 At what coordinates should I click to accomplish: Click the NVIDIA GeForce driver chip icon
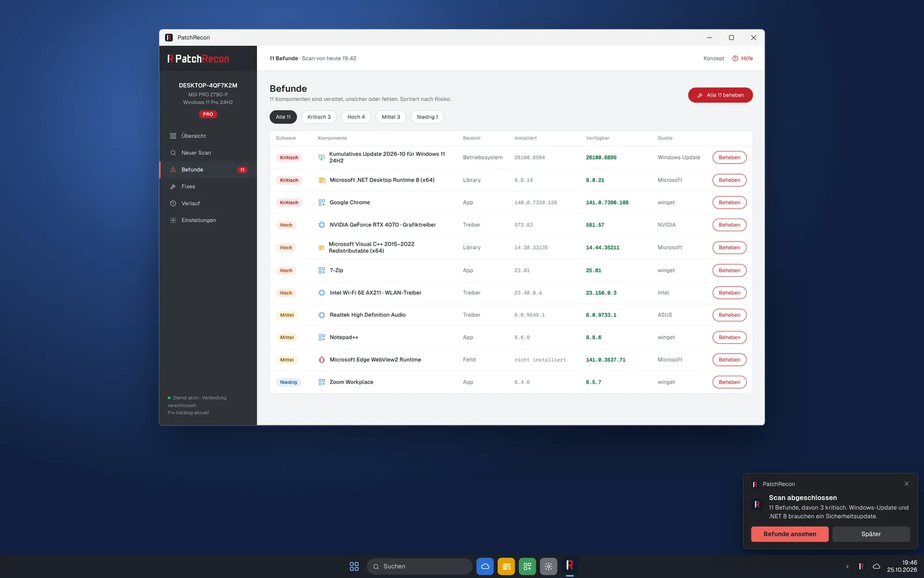[x=322, y=225]
